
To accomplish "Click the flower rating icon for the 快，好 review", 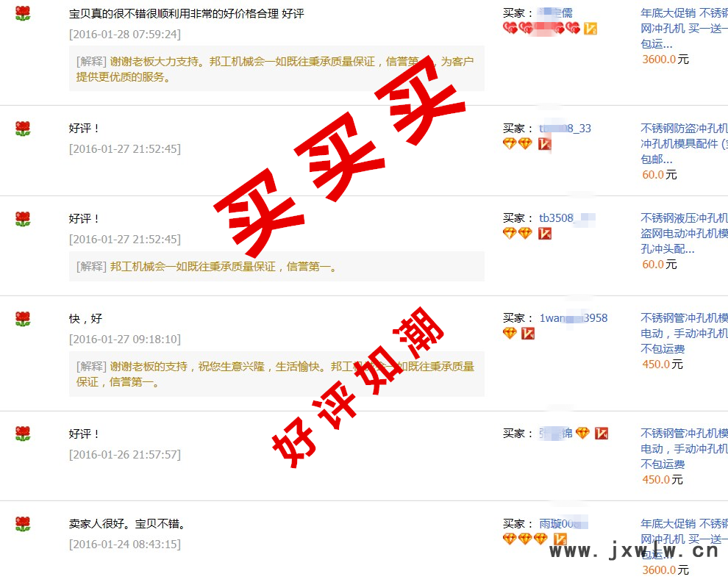I will point(22,319).
